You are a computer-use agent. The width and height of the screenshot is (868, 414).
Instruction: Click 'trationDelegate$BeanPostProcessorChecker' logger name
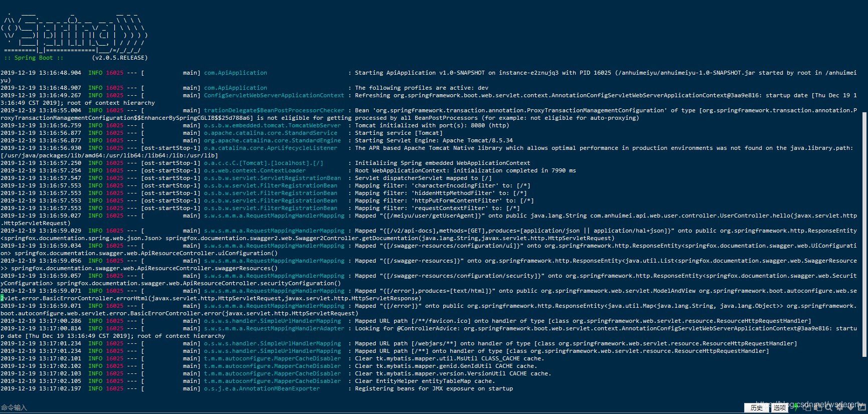pos(274,110)
